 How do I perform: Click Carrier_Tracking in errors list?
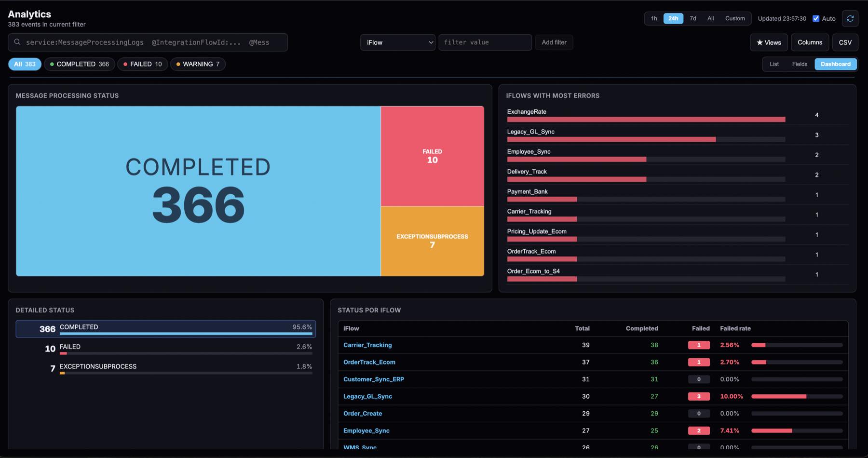[x=529, y=211]
